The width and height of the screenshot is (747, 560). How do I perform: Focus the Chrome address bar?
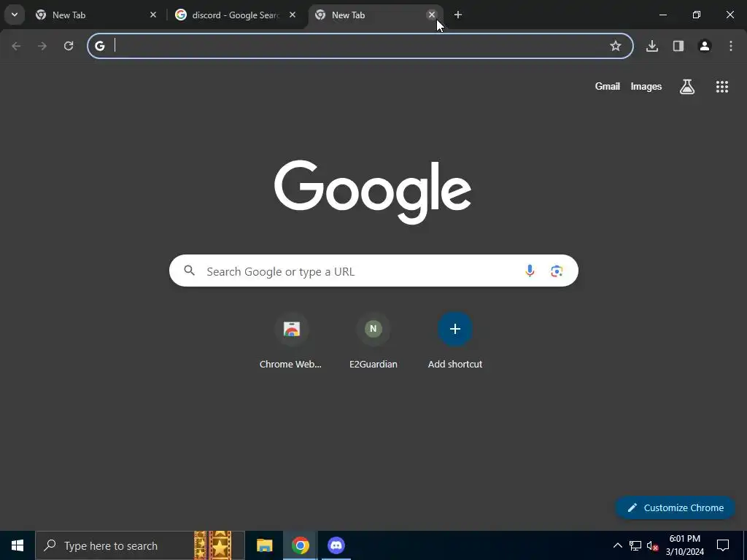360,46
